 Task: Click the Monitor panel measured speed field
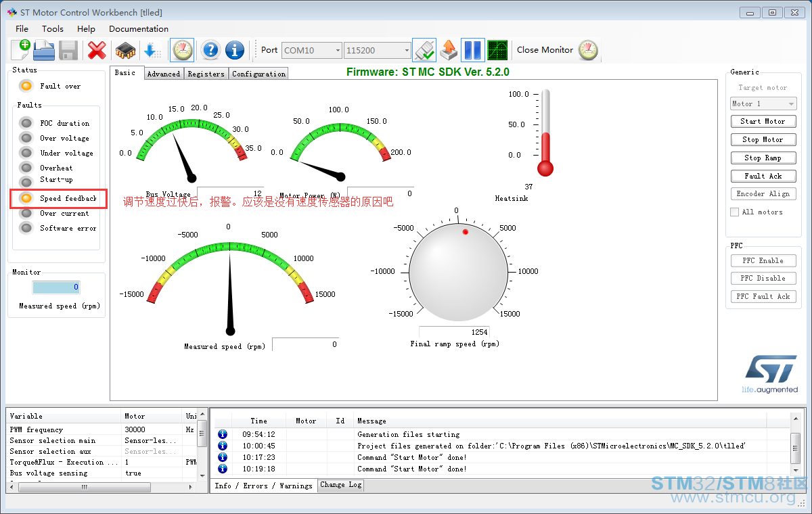(x=57, y=287)
